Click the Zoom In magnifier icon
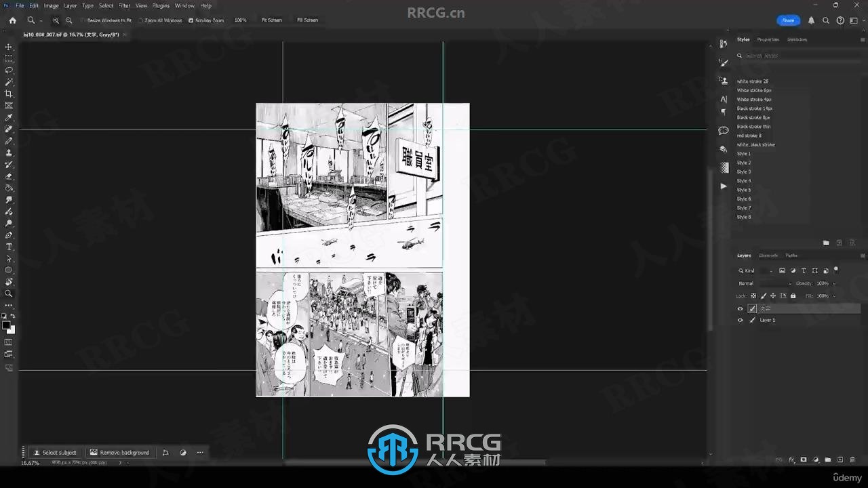Viewport: 868px width, 488px height. point(56,20)
